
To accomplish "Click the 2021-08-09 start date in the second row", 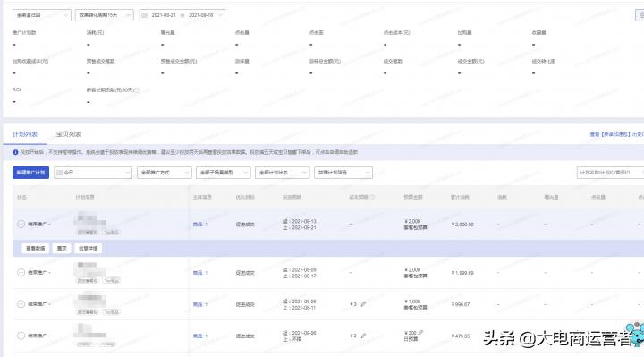I will 303,270.
